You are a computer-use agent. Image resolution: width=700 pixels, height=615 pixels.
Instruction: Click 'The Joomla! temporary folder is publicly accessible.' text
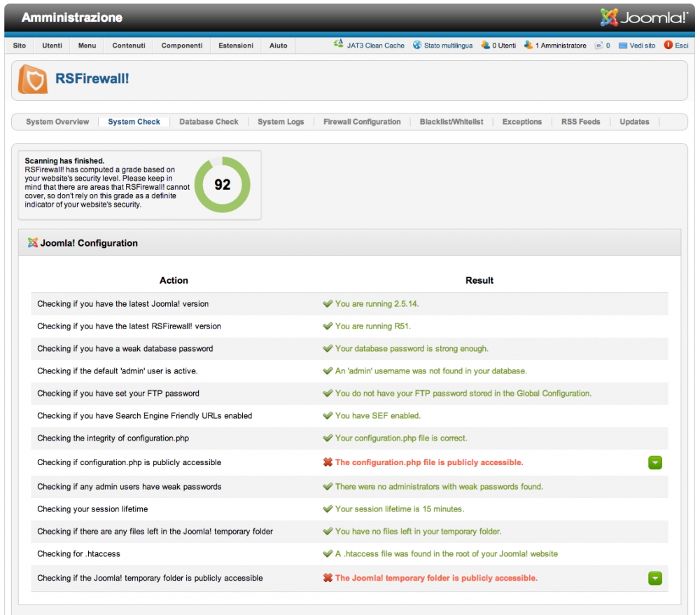click(436, 578)
